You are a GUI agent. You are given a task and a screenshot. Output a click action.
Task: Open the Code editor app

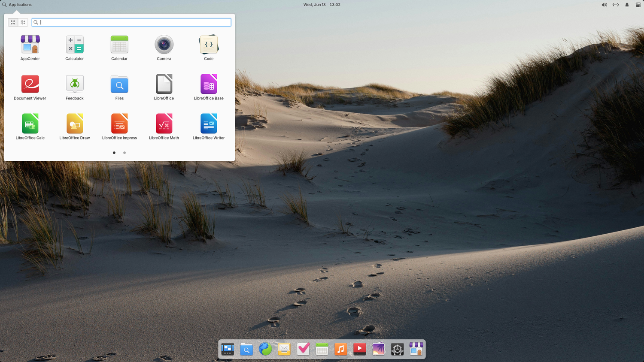[x=209, y=48]
